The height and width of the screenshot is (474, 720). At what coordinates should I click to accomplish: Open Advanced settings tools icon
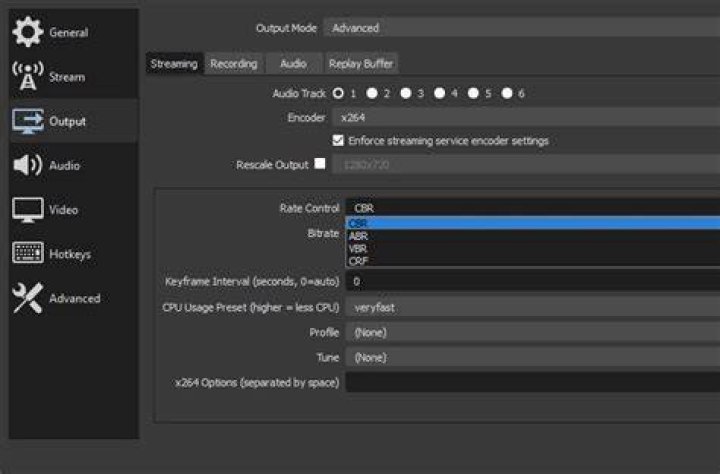click(28, 298)
